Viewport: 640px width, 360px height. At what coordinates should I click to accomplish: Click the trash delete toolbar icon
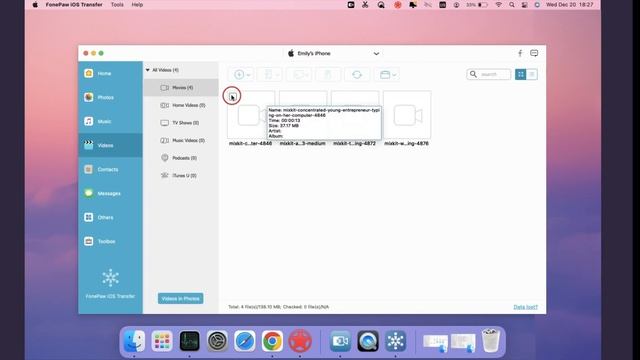327,75
